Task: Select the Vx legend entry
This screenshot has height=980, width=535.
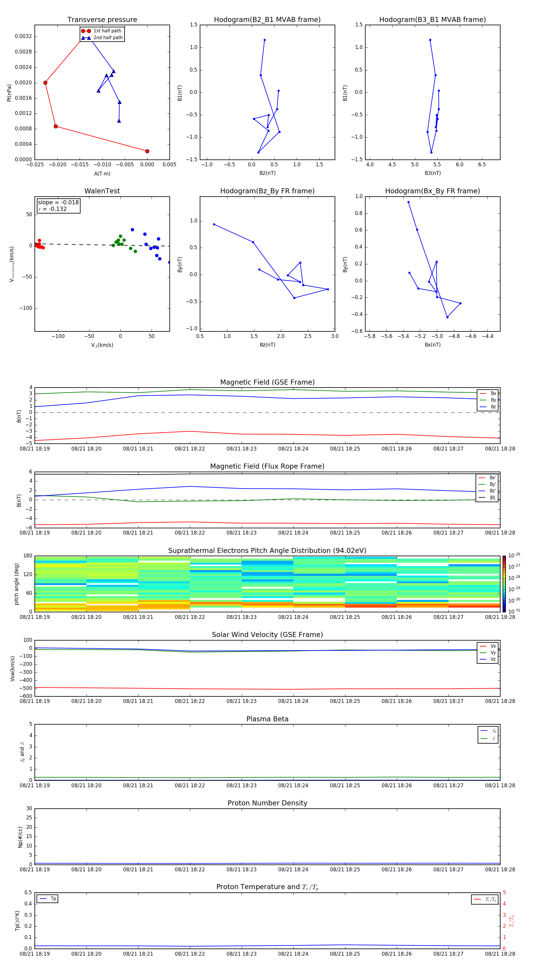Action: click(x=488, y=646)
